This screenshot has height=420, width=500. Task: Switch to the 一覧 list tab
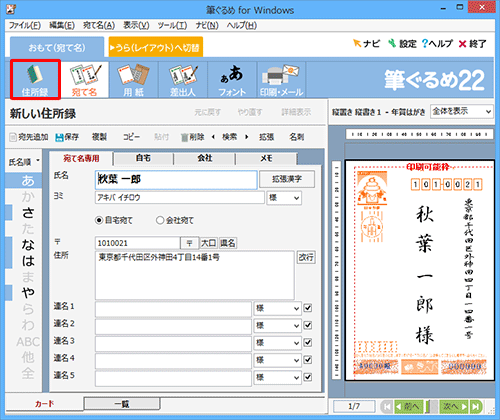point(122,404)
